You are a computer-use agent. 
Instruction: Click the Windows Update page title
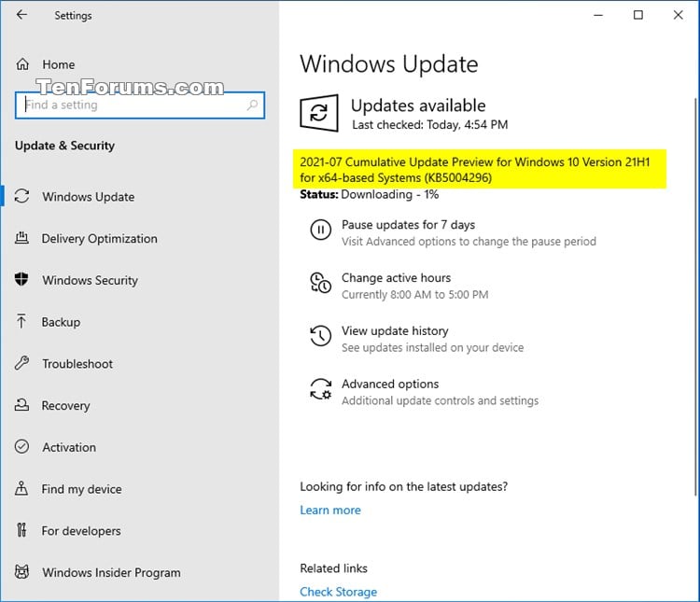point(389,63)
